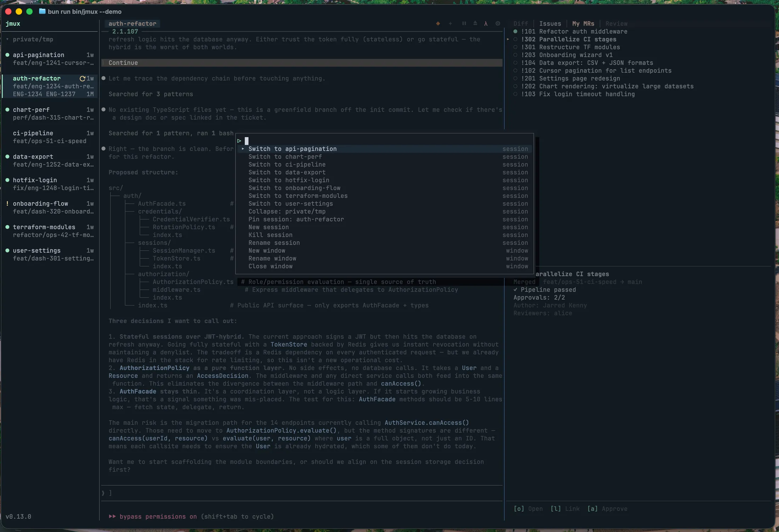
Task: Select the My MRs tab
Action: (x=583, y=24)
